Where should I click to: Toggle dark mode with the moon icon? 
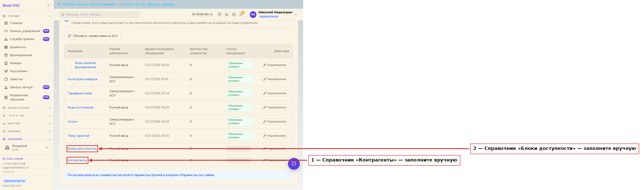227,15
